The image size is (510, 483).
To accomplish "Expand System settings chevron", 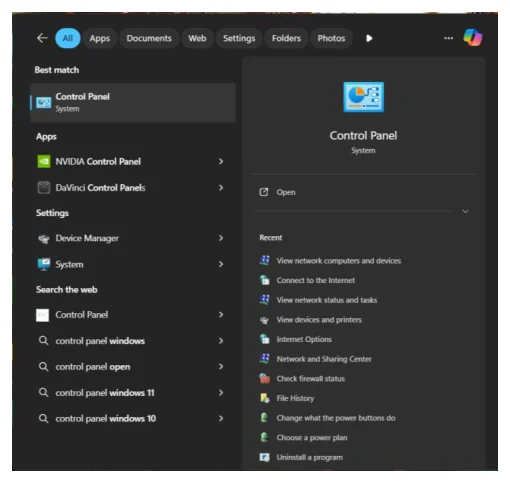I will (221, 264).
